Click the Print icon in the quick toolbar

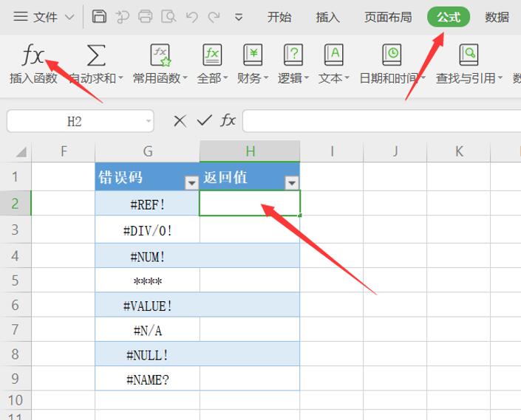tap(145, 16)
